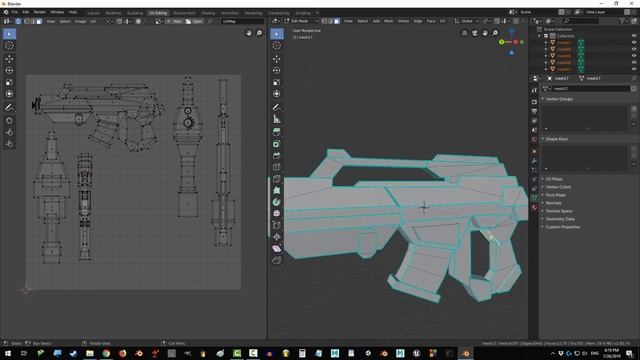The height and width of the screenshot is (360, 640).
Task: Select the Transform tool in UV editor toolbar
Action: point(9,94)
